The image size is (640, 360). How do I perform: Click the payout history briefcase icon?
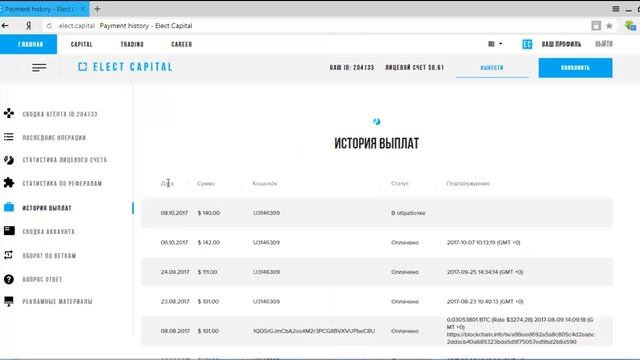click(9, 207)
